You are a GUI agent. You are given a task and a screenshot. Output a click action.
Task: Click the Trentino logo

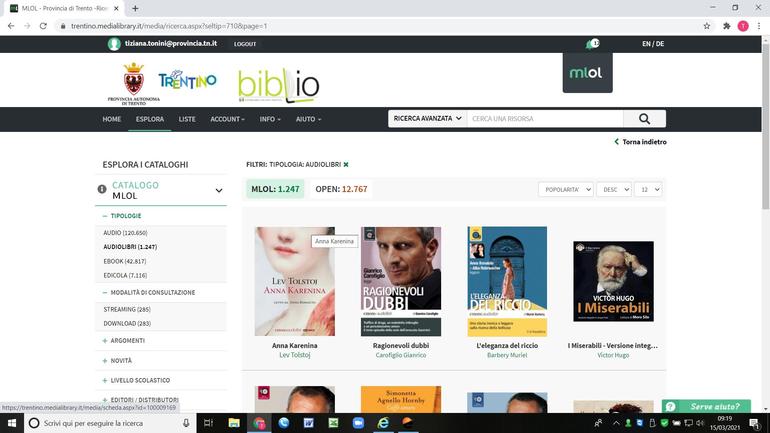(x=188, y=80)
